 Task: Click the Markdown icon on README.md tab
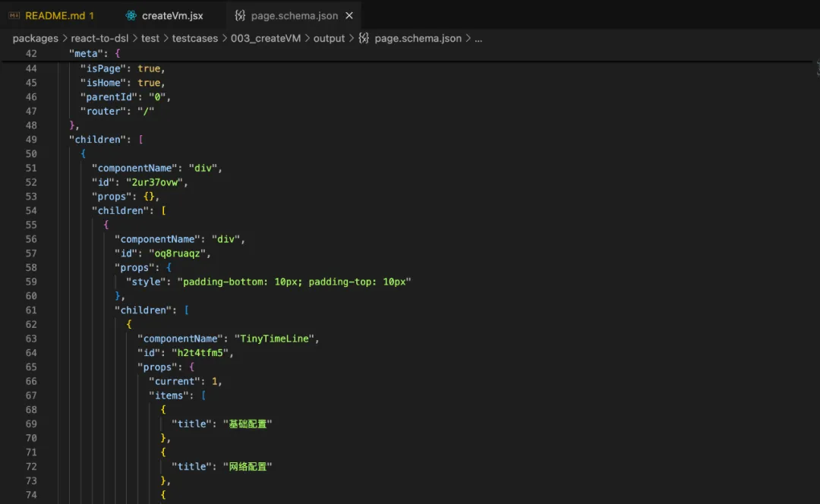point(14,16)
